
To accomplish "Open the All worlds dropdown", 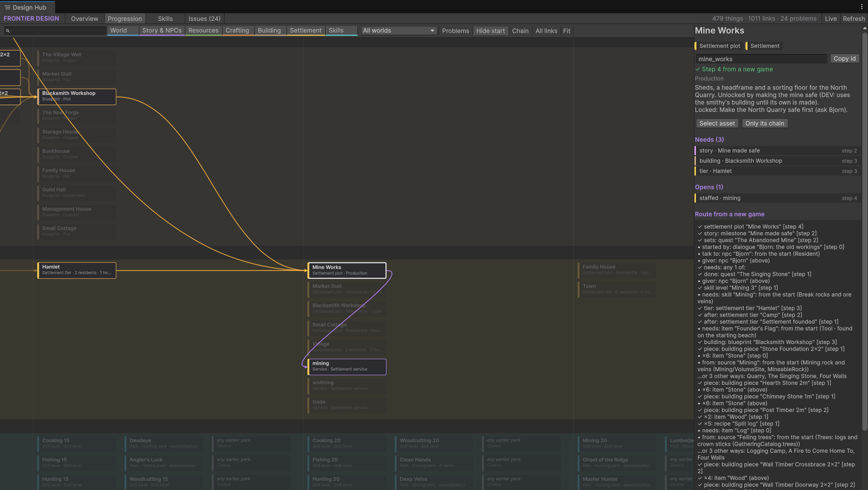I will pyautogui.click(x=399, y=31).
